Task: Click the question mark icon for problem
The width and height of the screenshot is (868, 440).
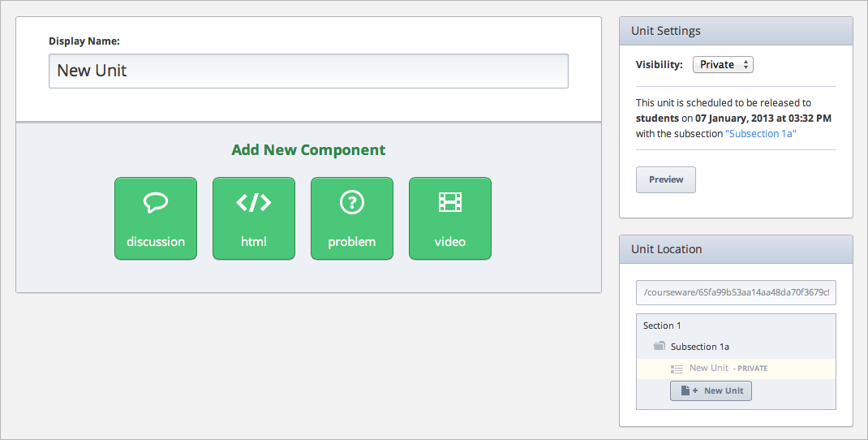Action: coord(352,202)
